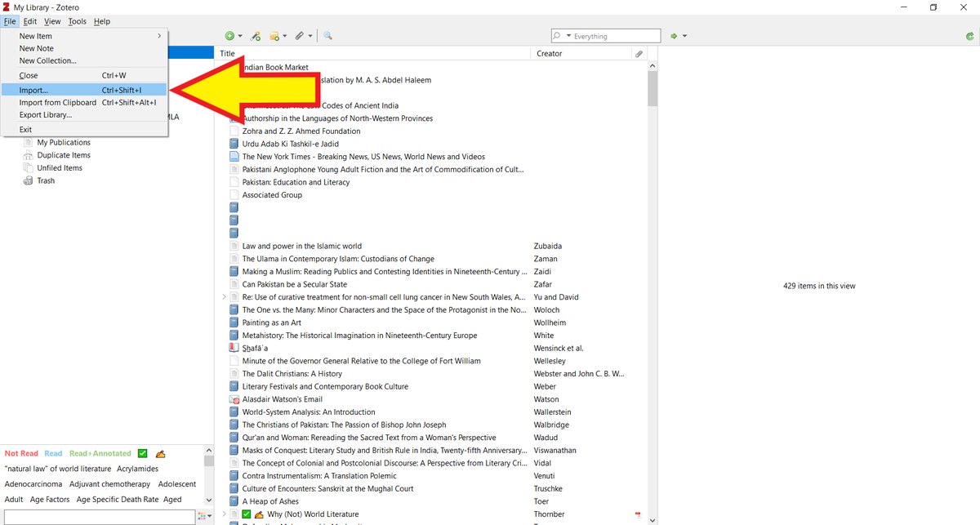Click the green check icon on Why (Not) World Literature row
Screen dimensions: 980x525
pos(247,514)
